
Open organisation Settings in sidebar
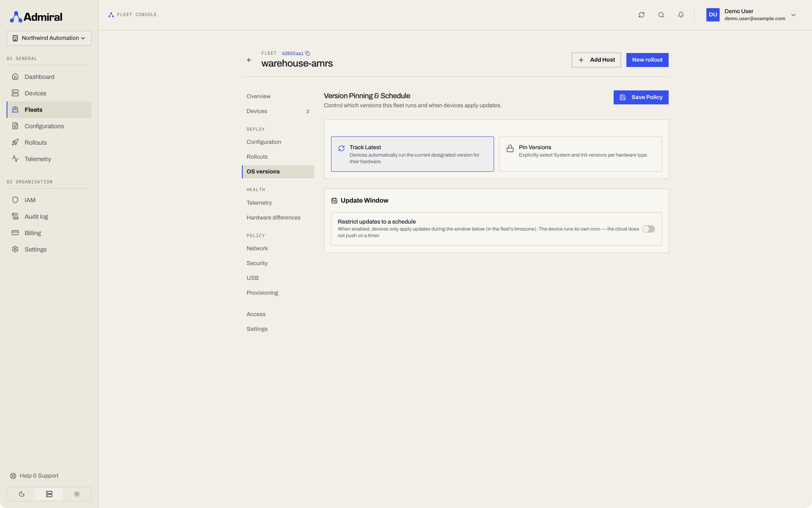point(49,249)
